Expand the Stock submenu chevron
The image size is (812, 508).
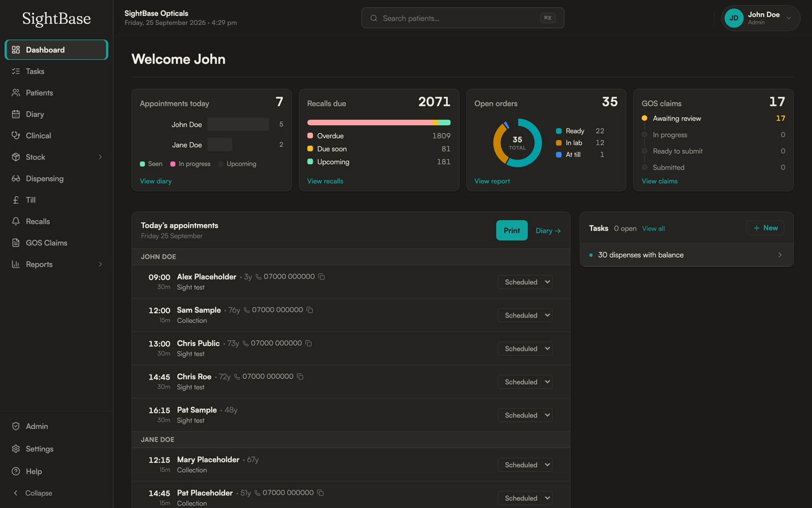pos(100,157)
